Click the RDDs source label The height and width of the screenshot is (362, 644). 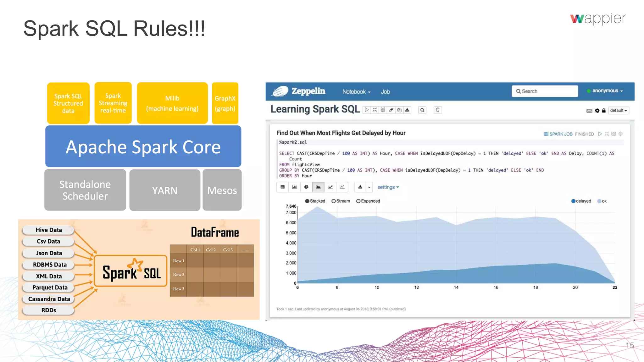click(48, 310)
